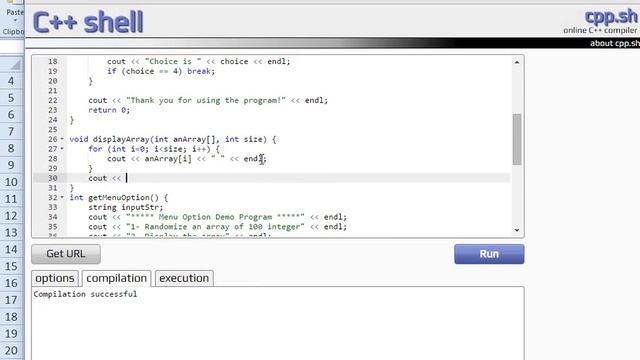
Task: Click the 'Randomize an array' string line 35
Action: pyautogui.click(x=215, y=227)
